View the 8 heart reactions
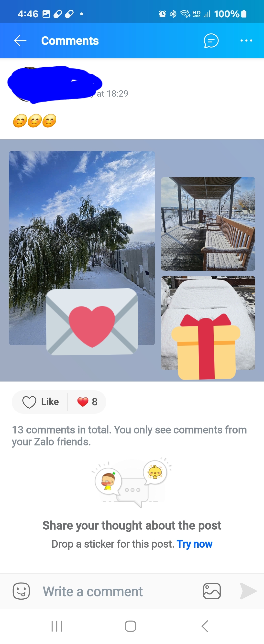264x644 pixels. [87, 402]
